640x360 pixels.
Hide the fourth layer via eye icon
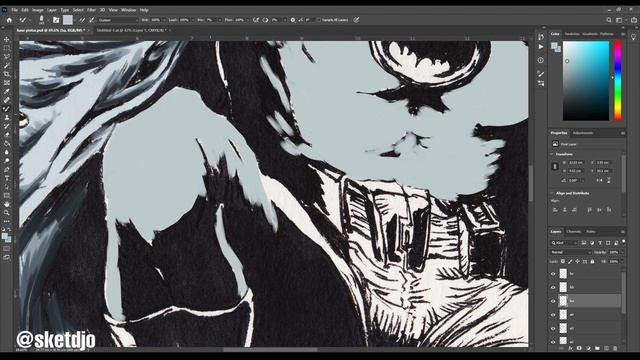pyautogui.click(x=553, y=315)
